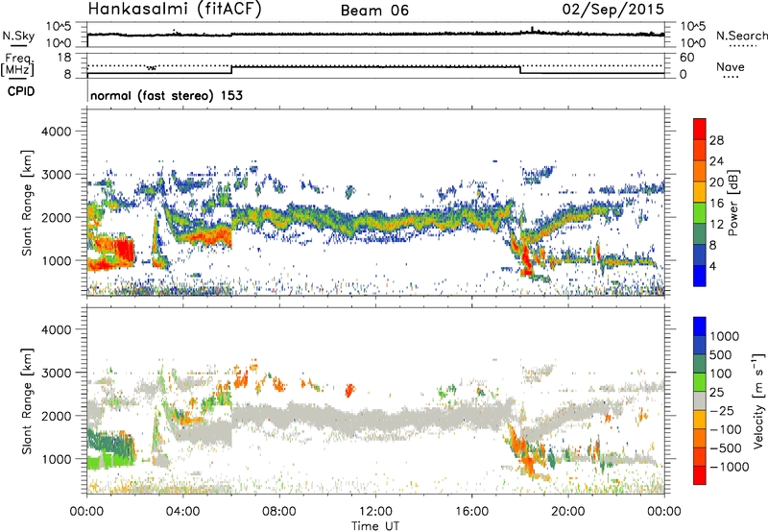The image size is (768, 532).
Task: Click the 02/Sep/2015 date label
Action: [x=612, y=10]
